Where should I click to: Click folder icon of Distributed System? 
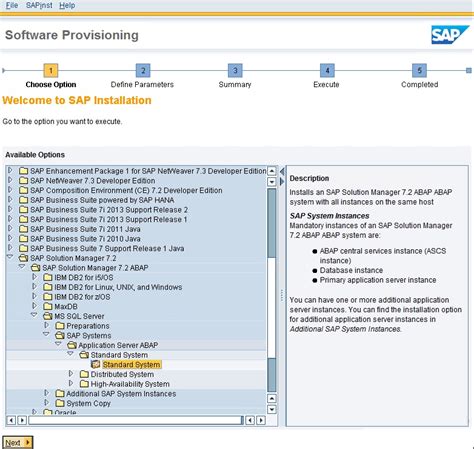click(x=84, y=374)
